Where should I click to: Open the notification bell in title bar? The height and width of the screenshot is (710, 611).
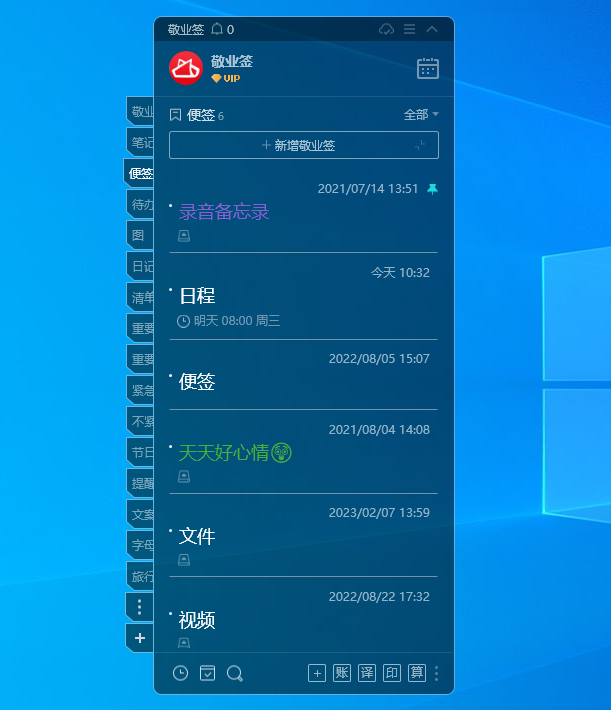[x=217, y=29]
